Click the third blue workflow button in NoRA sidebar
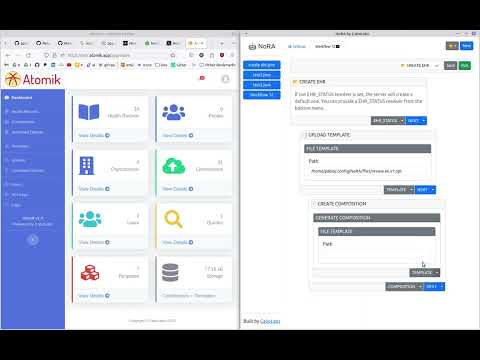 point(262,85)
